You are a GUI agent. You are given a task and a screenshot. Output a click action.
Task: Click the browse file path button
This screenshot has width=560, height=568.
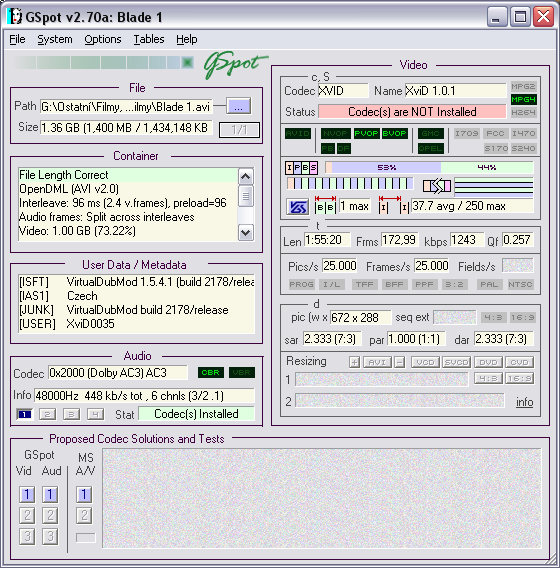238,106
